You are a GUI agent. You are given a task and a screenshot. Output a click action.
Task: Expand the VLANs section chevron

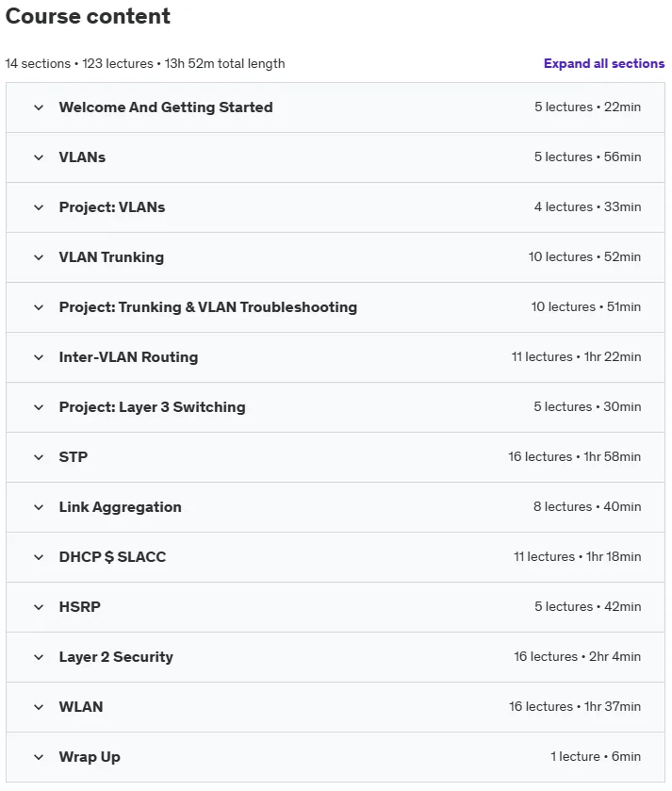coord(39,157)
